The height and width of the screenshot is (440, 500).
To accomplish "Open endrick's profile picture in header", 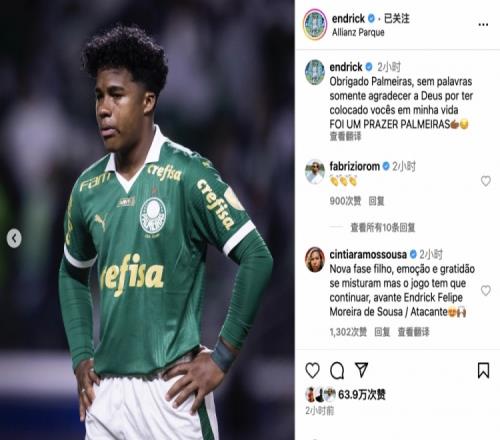I will pos(315,24).
